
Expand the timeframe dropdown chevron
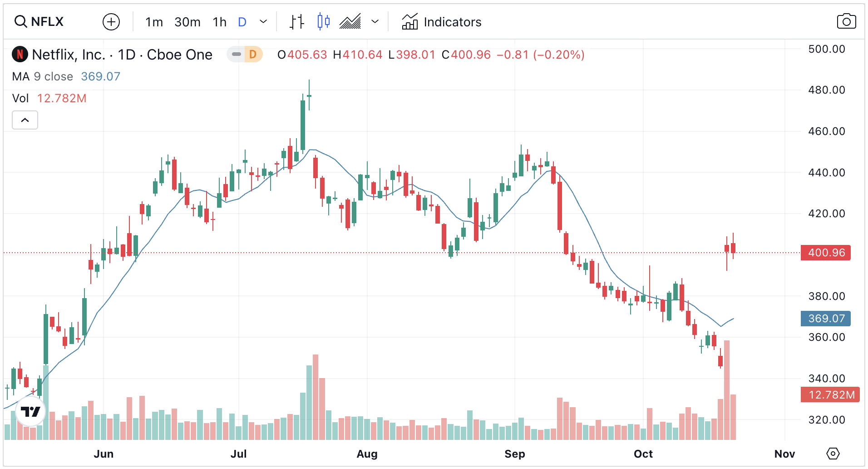pyautogui.click(x=263, y=22)
